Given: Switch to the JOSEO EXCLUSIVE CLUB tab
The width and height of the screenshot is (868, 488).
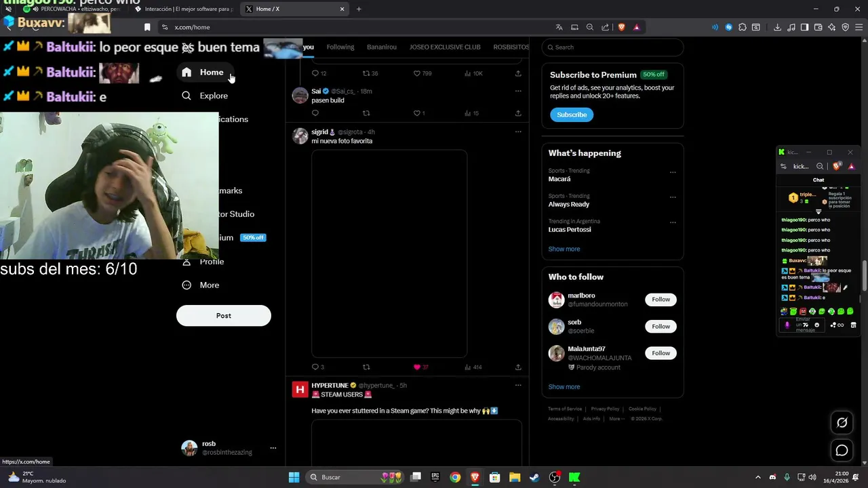Looking at the screenshot, I should (x=445, y=47).
